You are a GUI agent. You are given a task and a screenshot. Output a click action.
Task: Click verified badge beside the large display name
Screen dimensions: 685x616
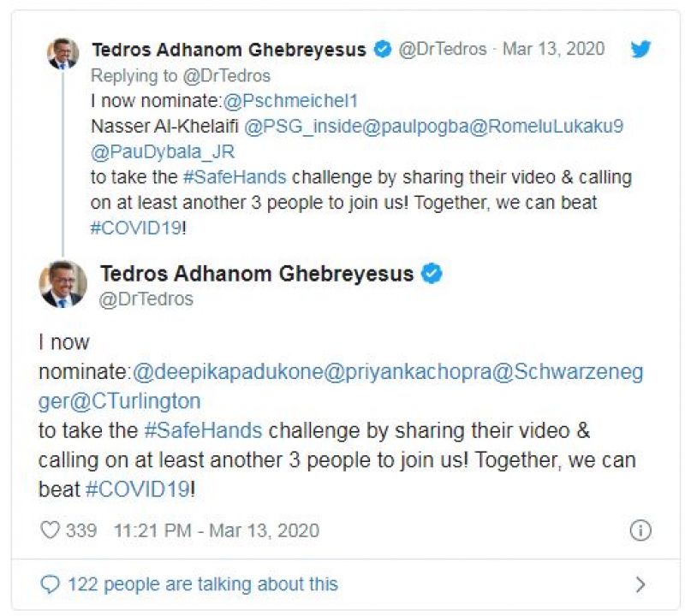(x=433, y=274)
